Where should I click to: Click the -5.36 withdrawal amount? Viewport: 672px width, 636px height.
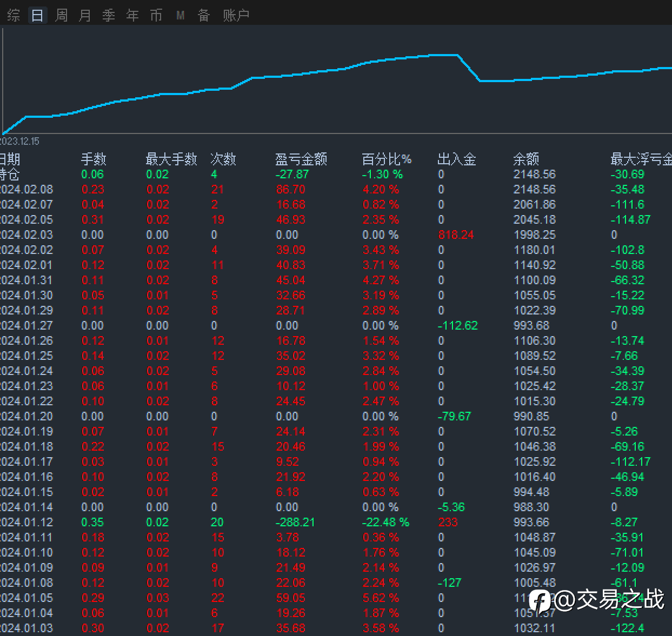click(451, 507)
